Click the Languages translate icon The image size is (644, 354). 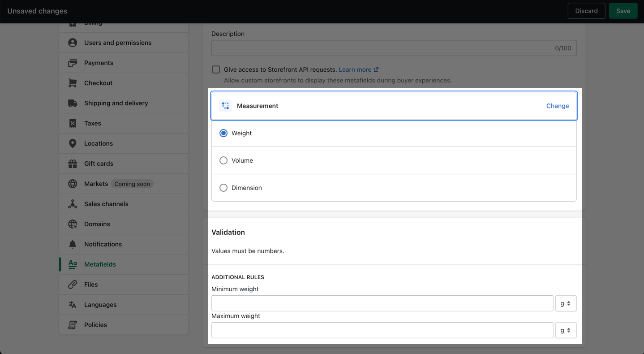point(73,305)
